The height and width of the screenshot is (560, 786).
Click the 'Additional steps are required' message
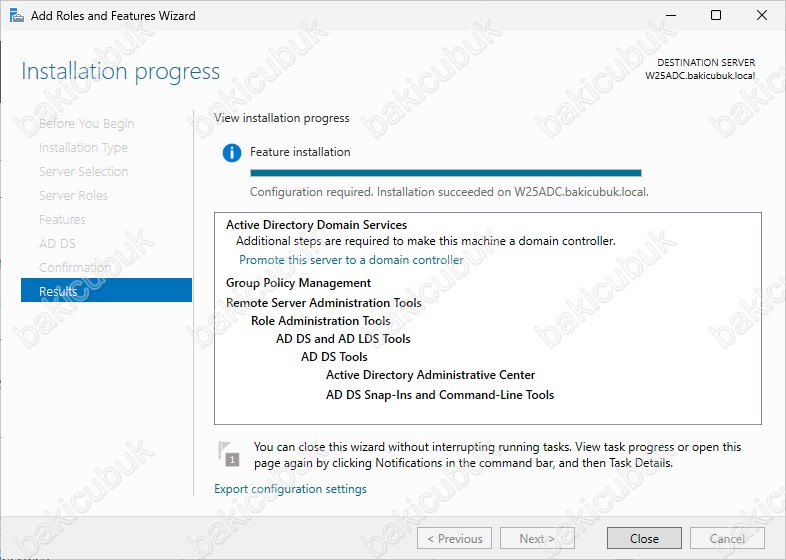(x=426, y=241)
